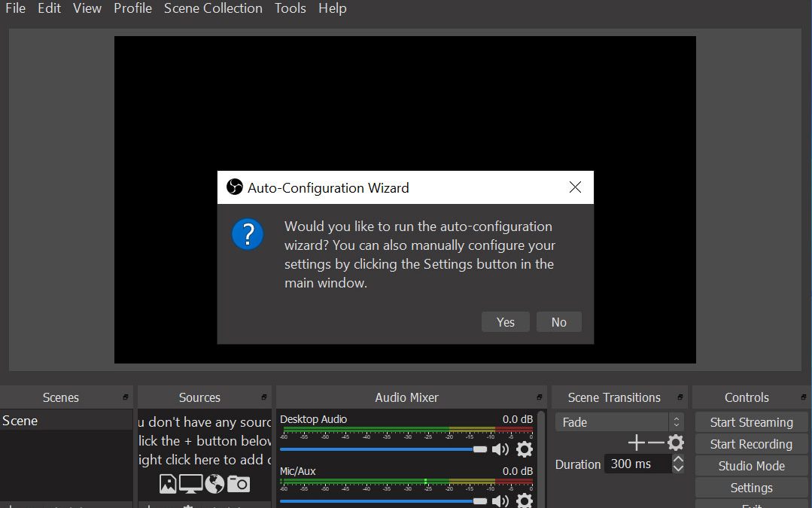Add a new scene transition with plus
This screenshot has height=508, width=812.
coord(637,443)
